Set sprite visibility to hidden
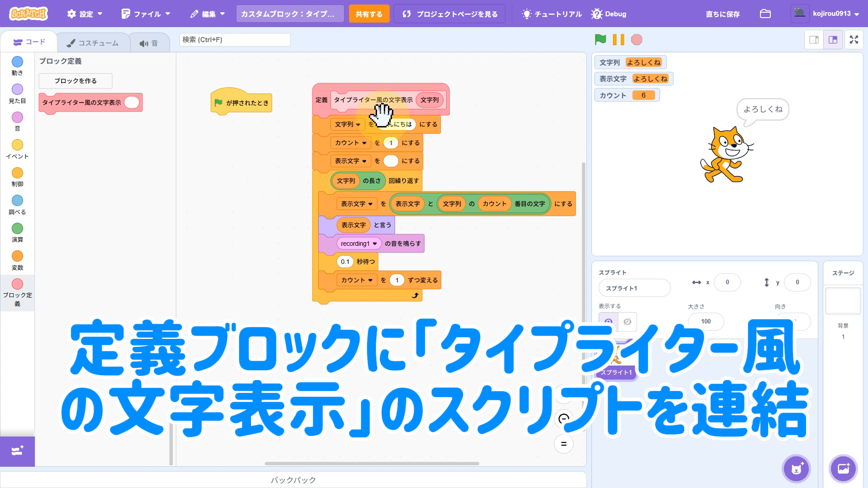868x488 pixels. tap(627, 322)
